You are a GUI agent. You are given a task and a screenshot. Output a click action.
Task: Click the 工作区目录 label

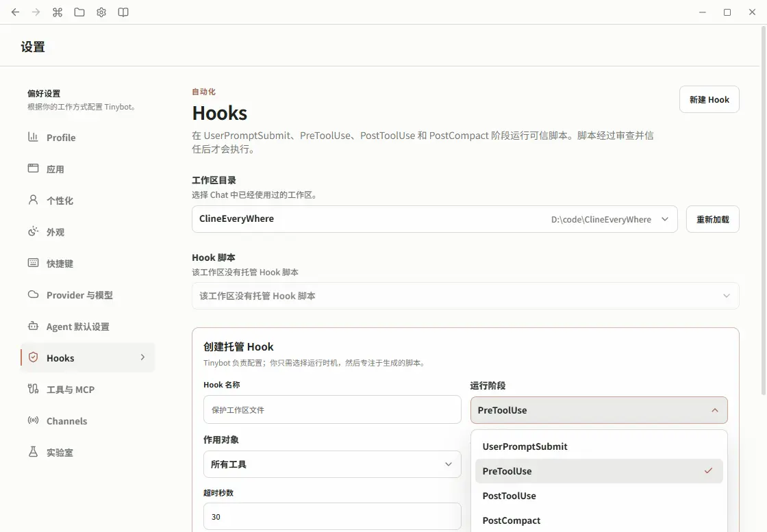coord(214,180)
